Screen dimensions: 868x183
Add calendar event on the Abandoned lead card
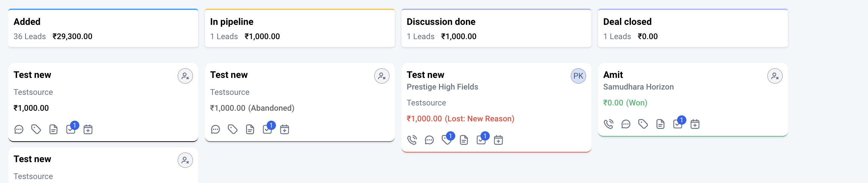tap(284, 130)
